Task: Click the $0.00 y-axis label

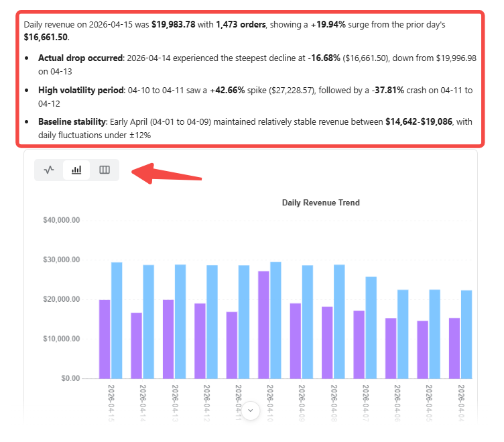Action: [70, 378]
